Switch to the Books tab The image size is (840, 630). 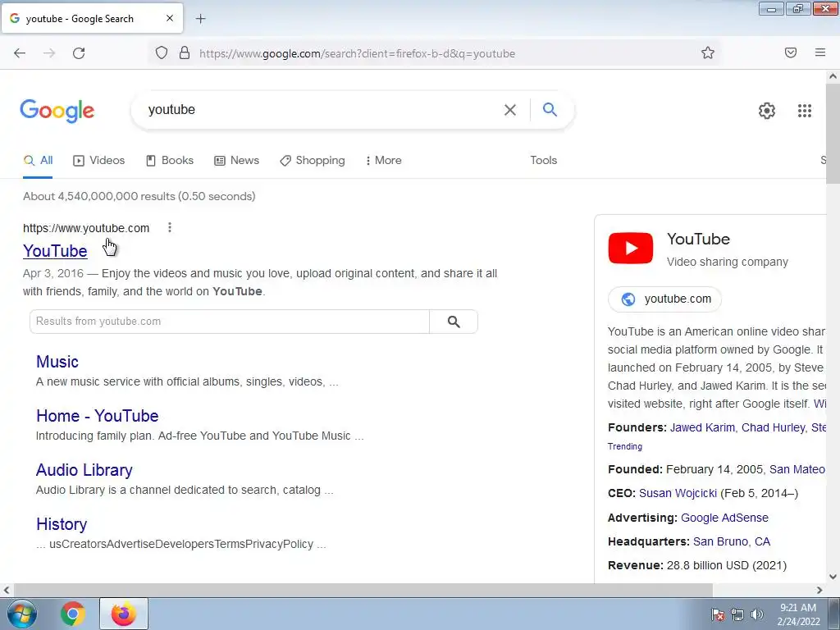(170, 161)
